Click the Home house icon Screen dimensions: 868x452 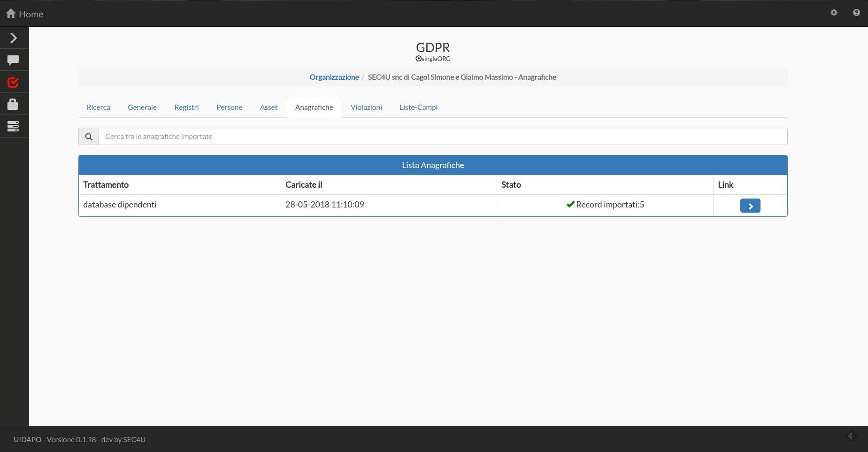click(11, 14)
